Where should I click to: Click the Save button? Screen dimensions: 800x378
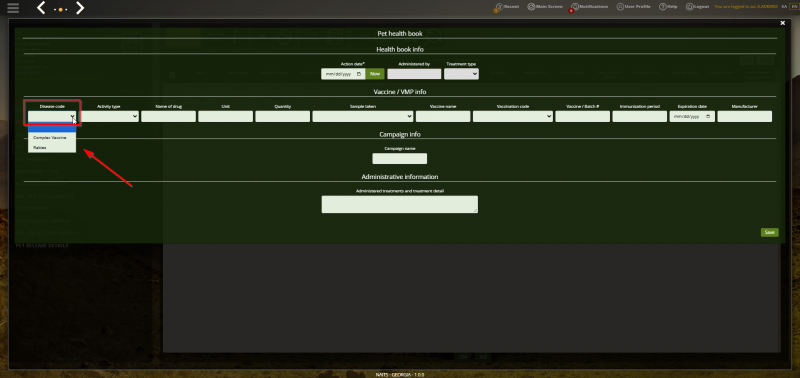tap(769, 232)
